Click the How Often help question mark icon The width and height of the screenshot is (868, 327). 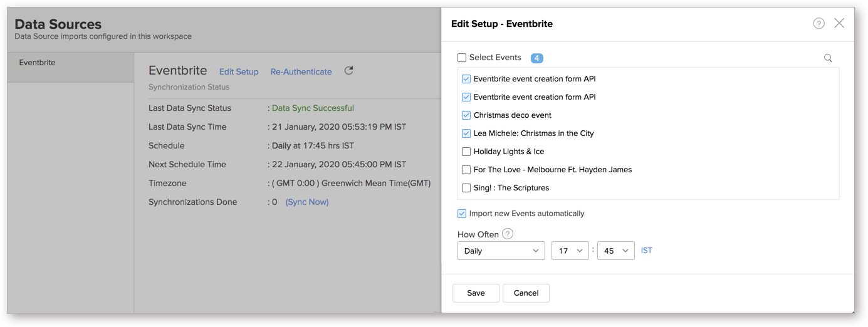click(x=508, y=234)
